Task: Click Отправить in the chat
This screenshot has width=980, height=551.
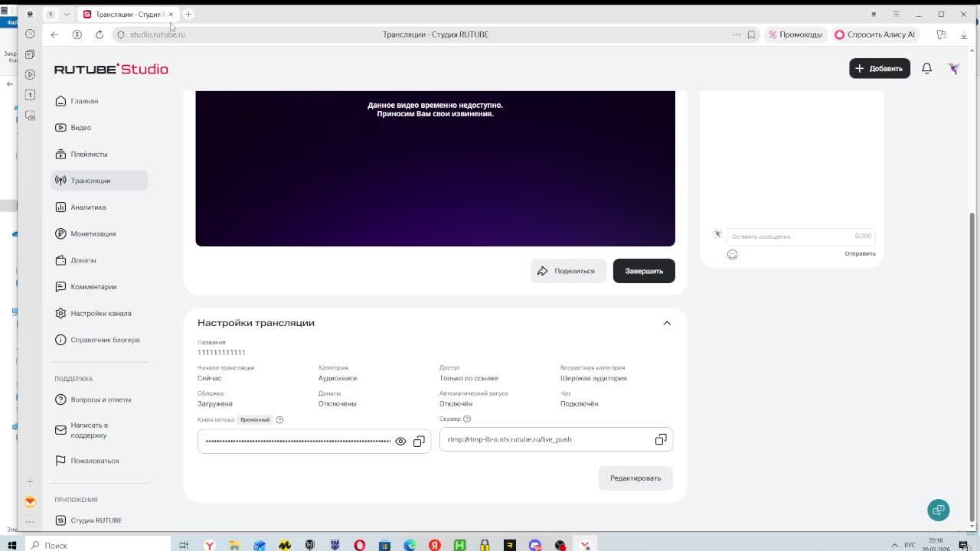Action: tap(860, 253)
